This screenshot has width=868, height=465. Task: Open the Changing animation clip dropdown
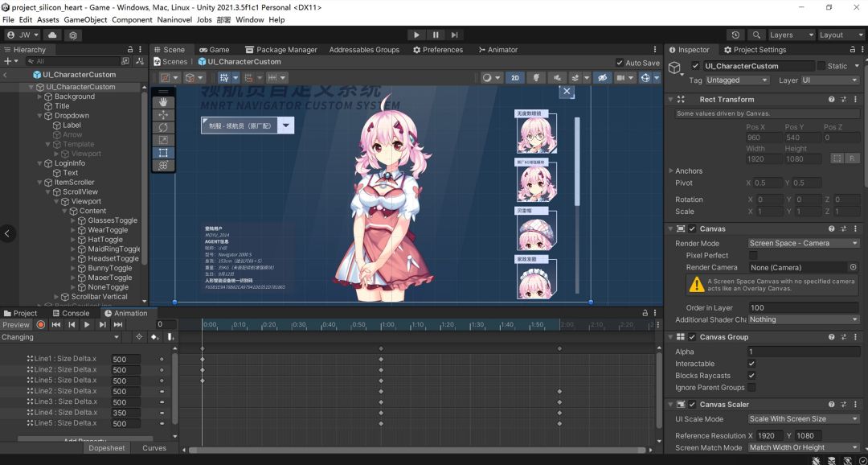pyautogui.click(x=60, y=337)
